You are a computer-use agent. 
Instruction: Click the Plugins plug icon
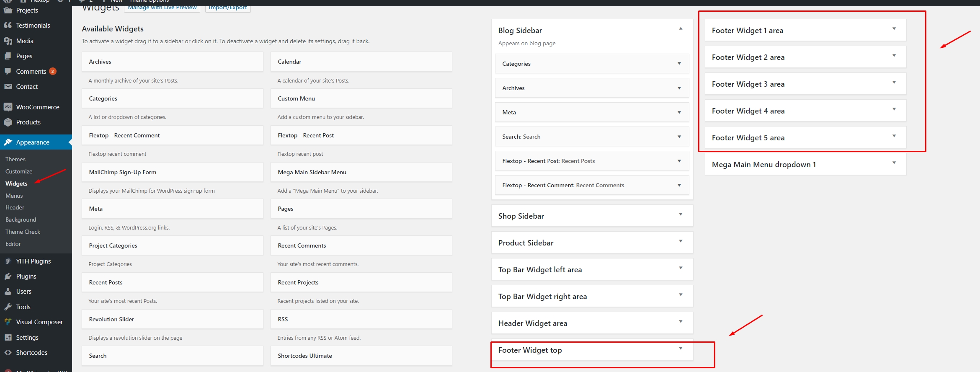tap(8, 276)
